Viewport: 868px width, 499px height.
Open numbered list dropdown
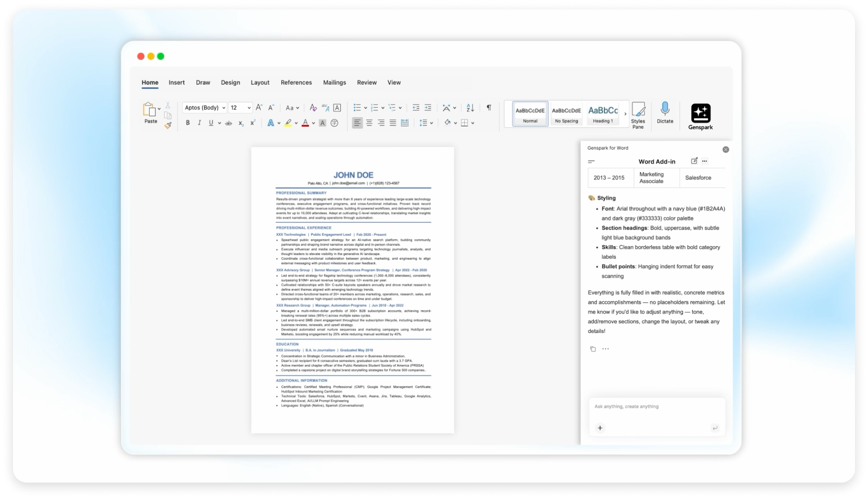(x=383, y=108)
